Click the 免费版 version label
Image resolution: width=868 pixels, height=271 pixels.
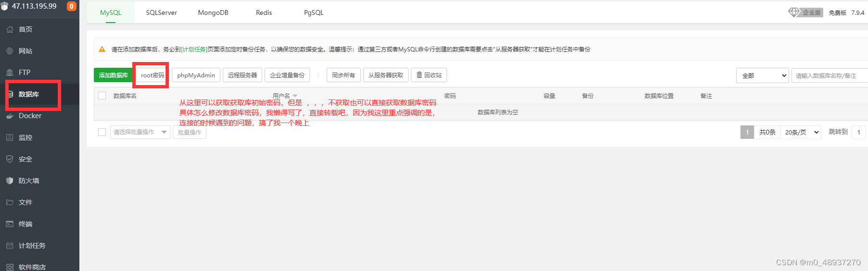[838, 12]
